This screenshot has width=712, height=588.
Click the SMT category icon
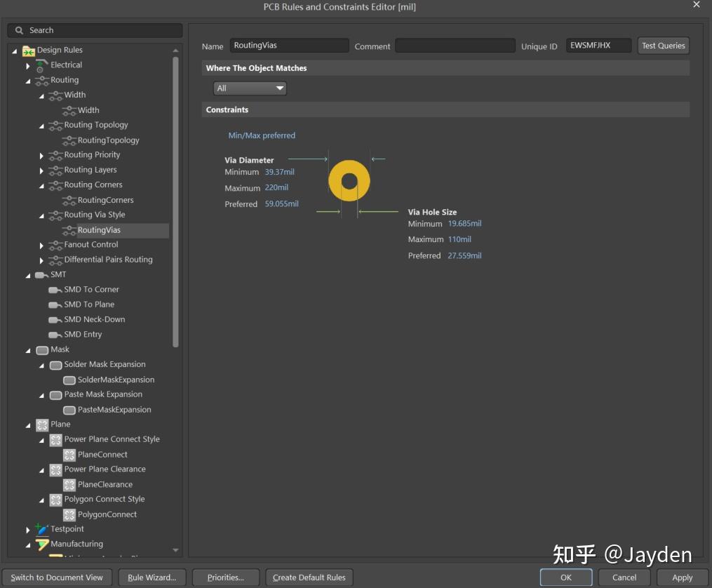coord(42,275)
